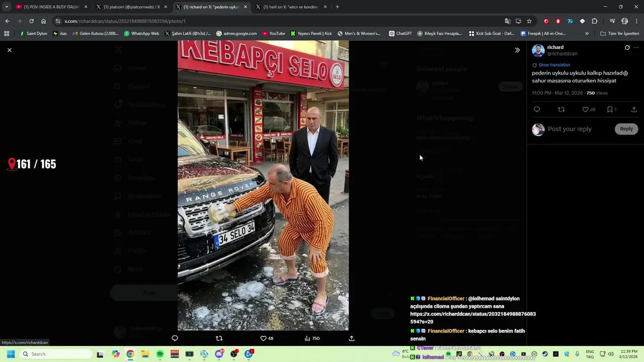The image size is (644, 362).
Task: Open the Grok icon beside richard's name
Action: pos(627,48)
